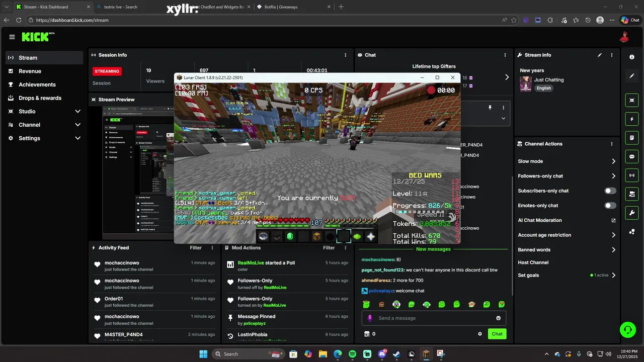Open chat settings gear icon

click(x=480, y=334)
